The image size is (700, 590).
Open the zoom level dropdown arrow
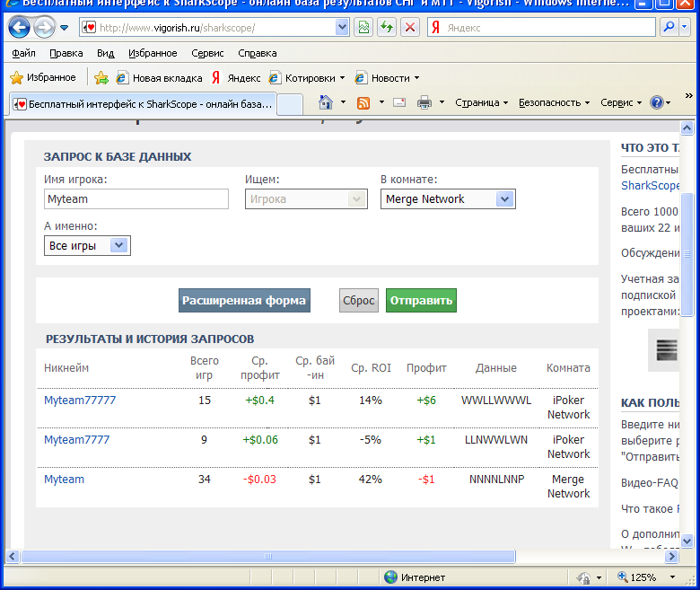[672, 577]
